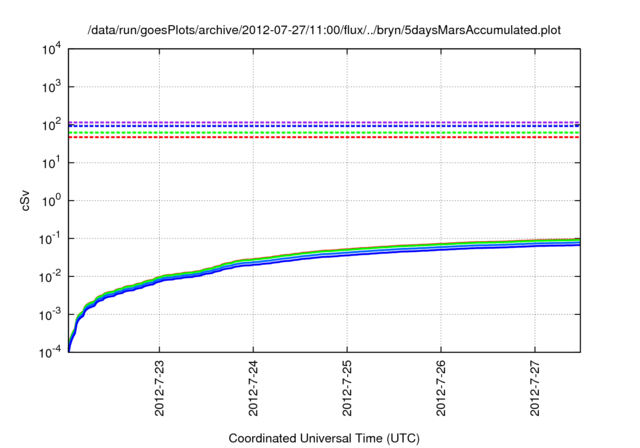Click the 2012-7-23 date tick label
Viewport: 640px width, 448px height.
[159, 388]
